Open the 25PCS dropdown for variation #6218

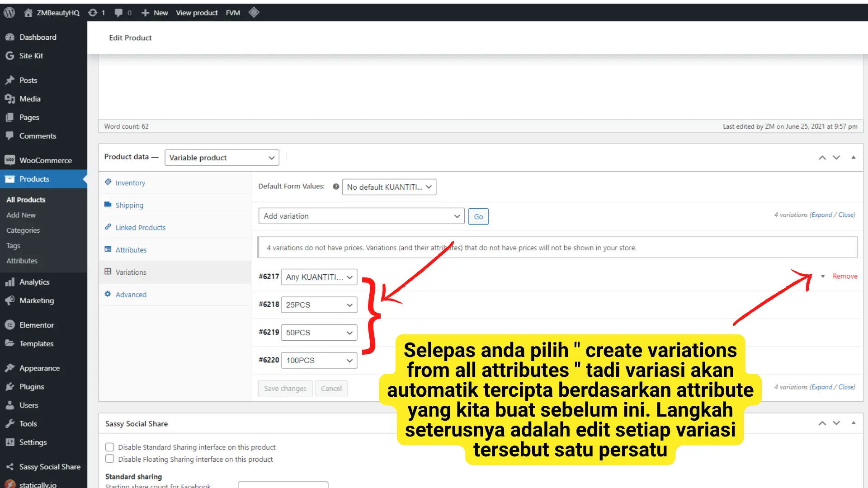click(319, 305)
